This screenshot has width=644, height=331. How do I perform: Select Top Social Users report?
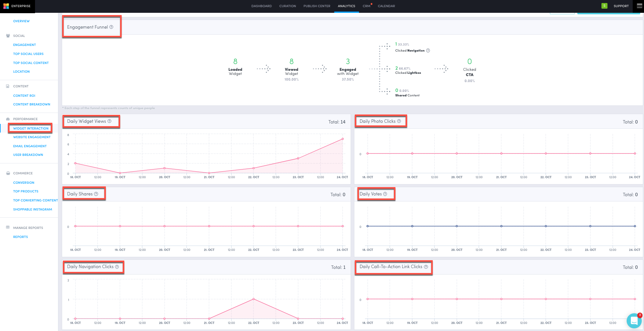[28, 54]
